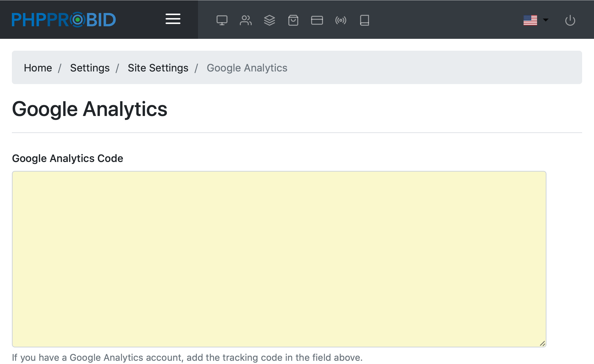Click the power logout icon
The image size is (594, 364).
pos(570,20)
